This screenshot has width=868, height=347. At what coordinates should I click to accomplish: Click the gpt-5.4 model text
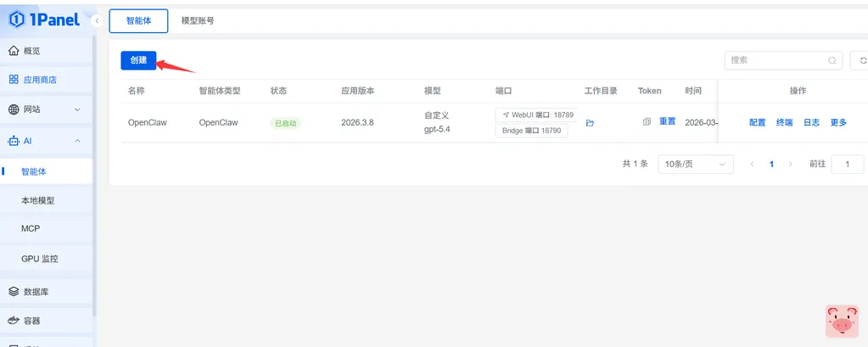[x=437, y=130]
